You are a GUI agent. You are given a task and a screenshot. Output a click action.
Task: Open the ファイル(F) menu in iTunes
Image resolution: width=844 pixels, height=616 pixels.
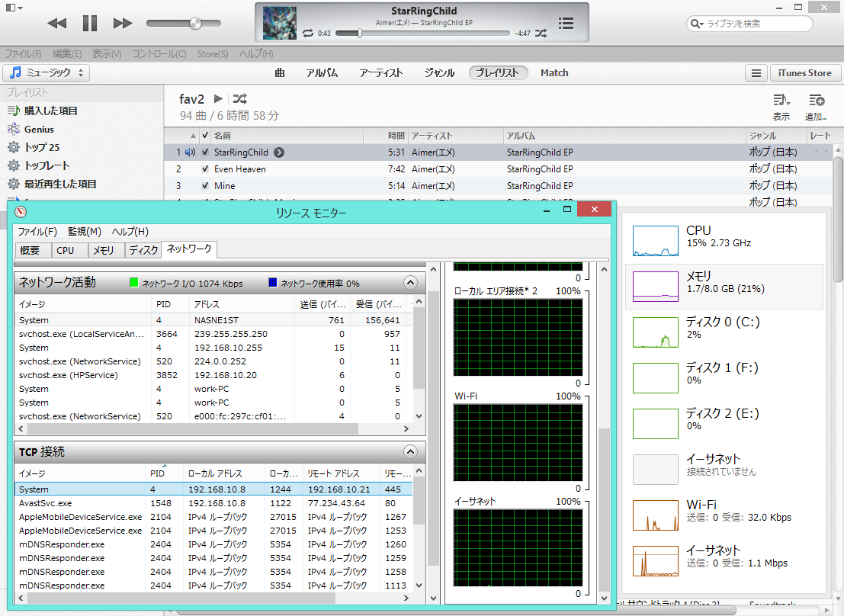click(23, 54)
